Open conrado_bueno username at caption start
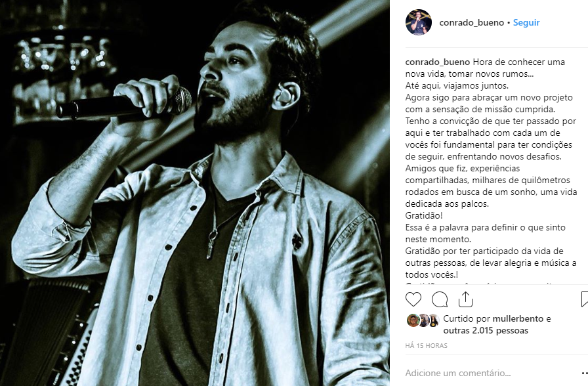 437,62
